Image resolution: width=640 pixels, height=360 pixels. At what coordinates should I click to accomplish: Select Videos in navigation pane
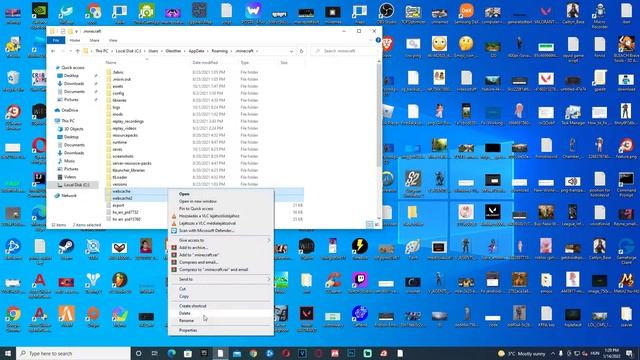pos(70,177)
